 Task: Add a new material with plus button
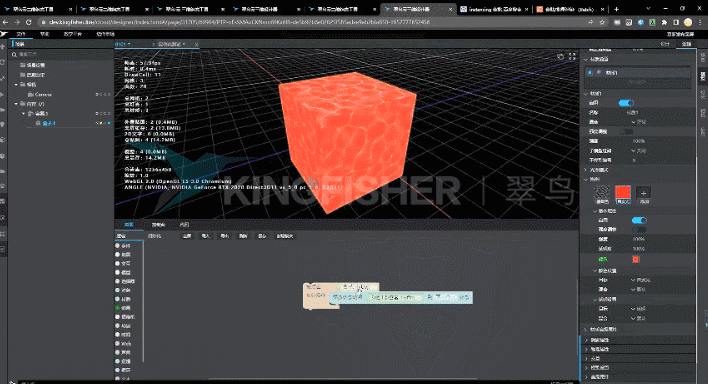(x=643, y=194)
